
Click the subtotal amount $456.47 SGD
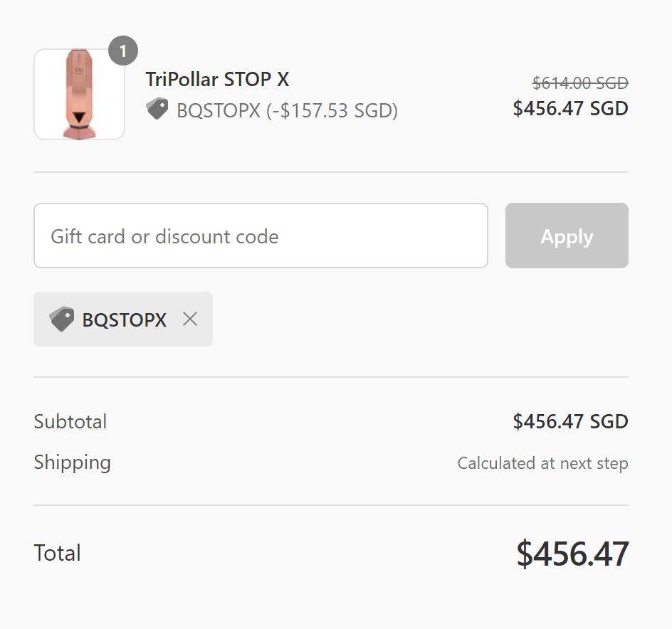(570, 421)
